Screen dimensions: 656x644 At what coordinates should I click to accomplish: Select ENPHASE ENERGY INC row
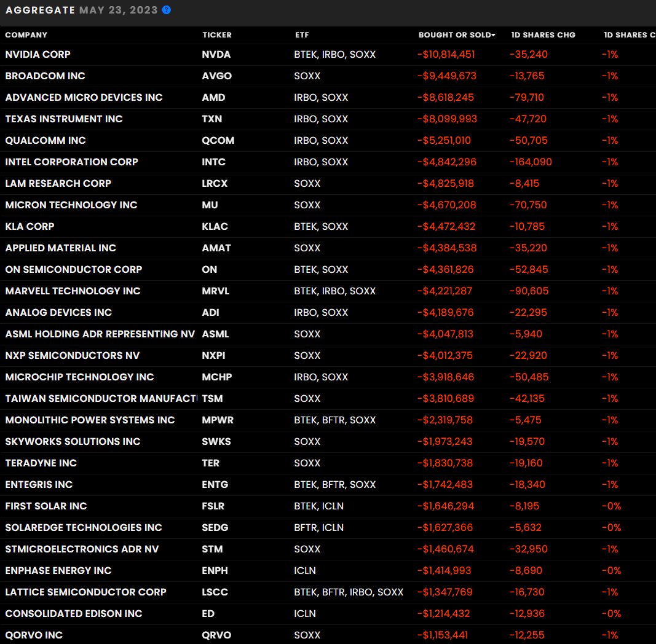58,570
